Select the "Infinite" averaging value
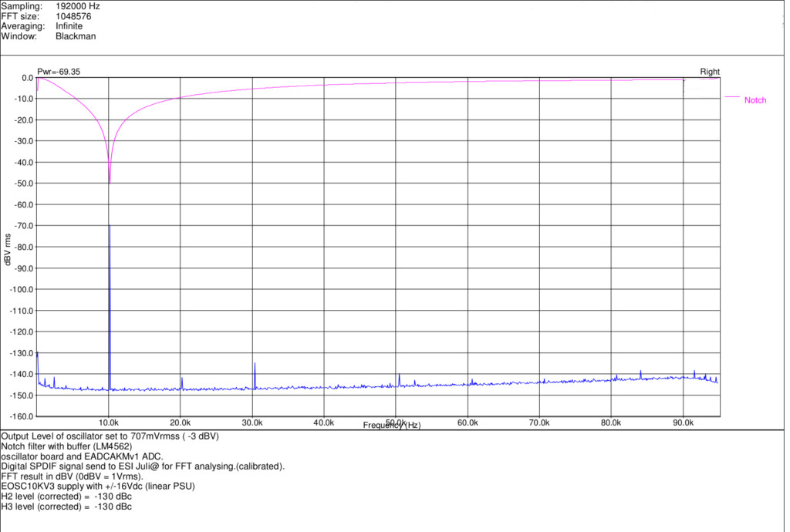Screen dimensions: 790x532 coord(69,26)
